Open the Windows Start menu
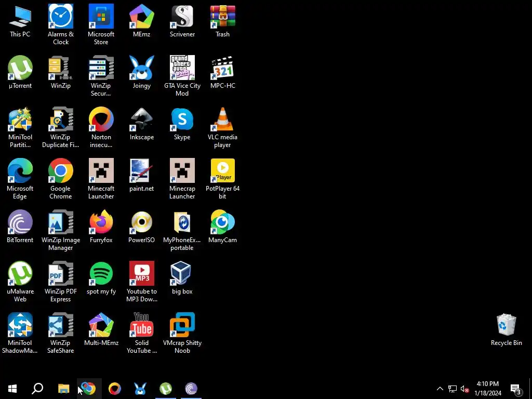Viewport: 532px width, 399px height. pos(12,389)
